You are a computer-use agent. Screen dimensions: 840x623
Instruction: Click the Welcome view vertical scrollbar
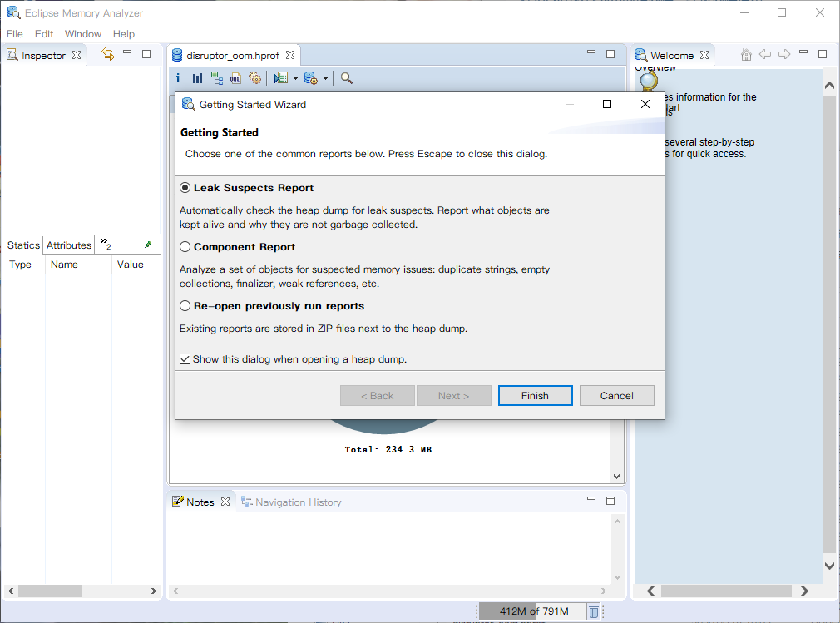pyautogui.click(x=829, y=324)
